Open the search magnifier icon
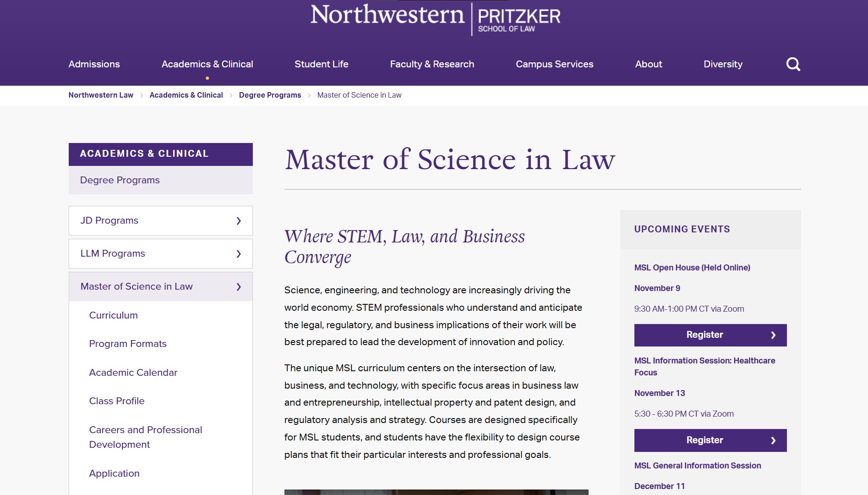The height and width of the screenshot is (495, 868). click(x=793, y=64)
